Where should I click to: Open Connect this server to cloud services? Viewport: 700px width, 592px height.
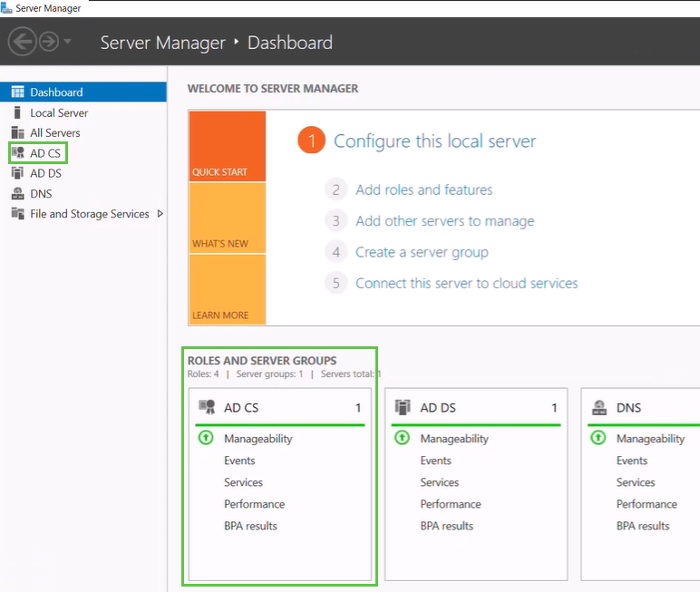[466, 283]
